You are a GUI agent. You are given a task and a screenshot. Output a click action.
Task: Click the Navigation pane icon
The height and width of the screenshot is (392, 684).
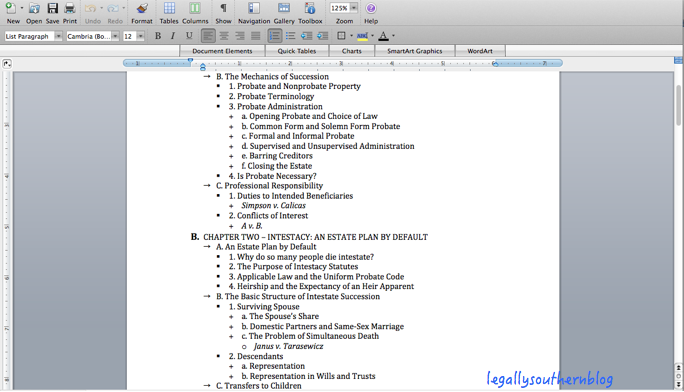pyautogui.click(x=254, y=8)
